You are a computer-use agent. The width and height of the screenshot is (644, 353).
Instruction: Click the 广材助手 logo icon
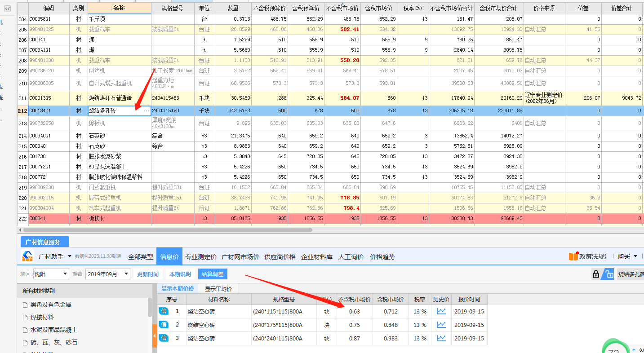tap(27, 256)
